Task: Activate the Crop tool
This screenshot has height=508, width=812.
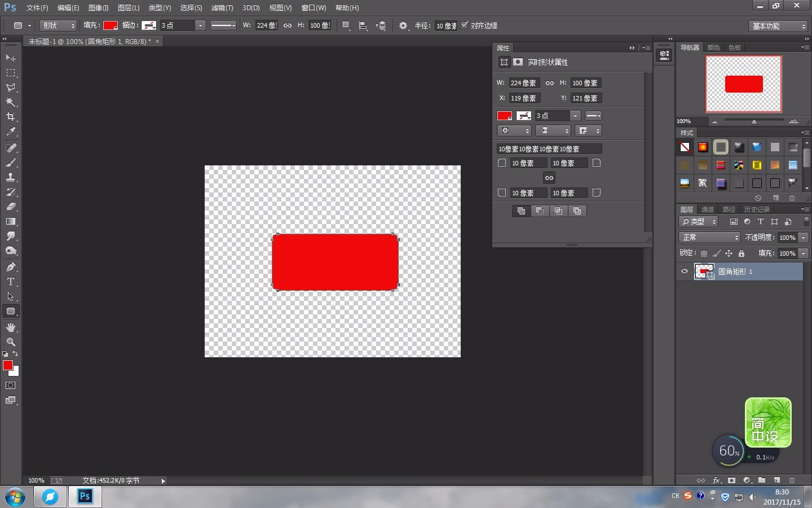Action: pos(11,117)
